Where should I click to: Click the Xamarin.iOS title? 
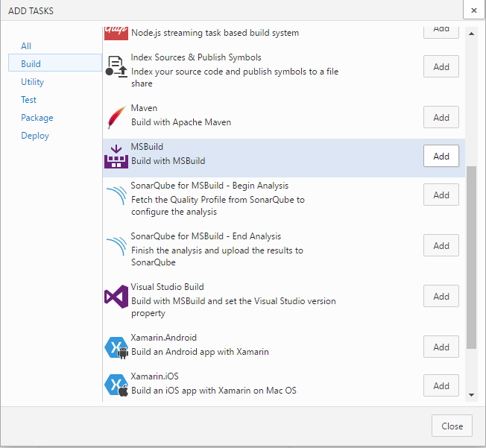click(x=154, y=376)
